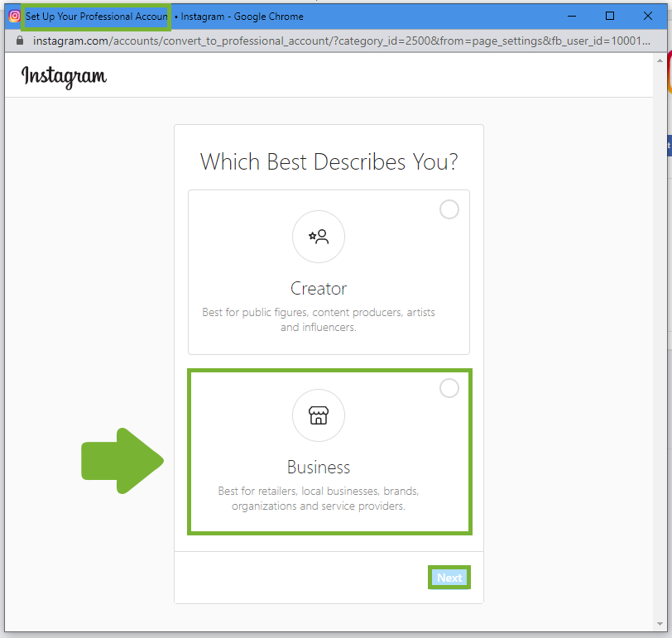Click the Instagram logo in the header
The height and width of the screenshot is (638, 672).
[x=64, y=76]
